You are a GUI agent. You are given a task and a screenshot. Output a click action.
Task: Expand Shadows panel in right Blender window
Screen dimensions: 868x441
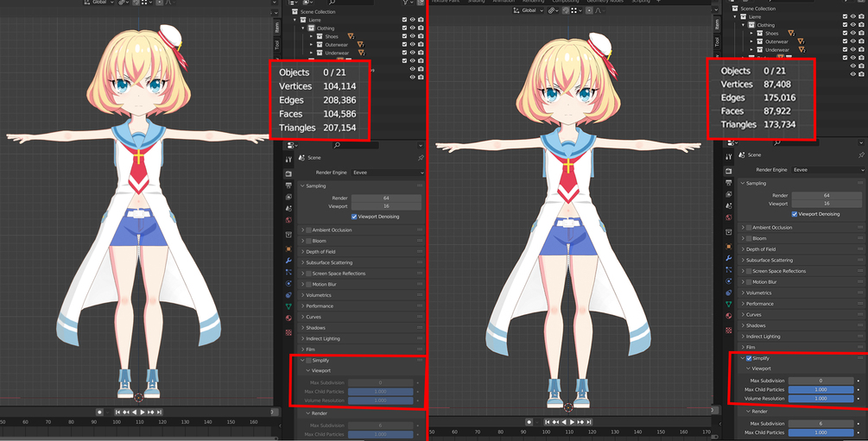coord(743,325)
